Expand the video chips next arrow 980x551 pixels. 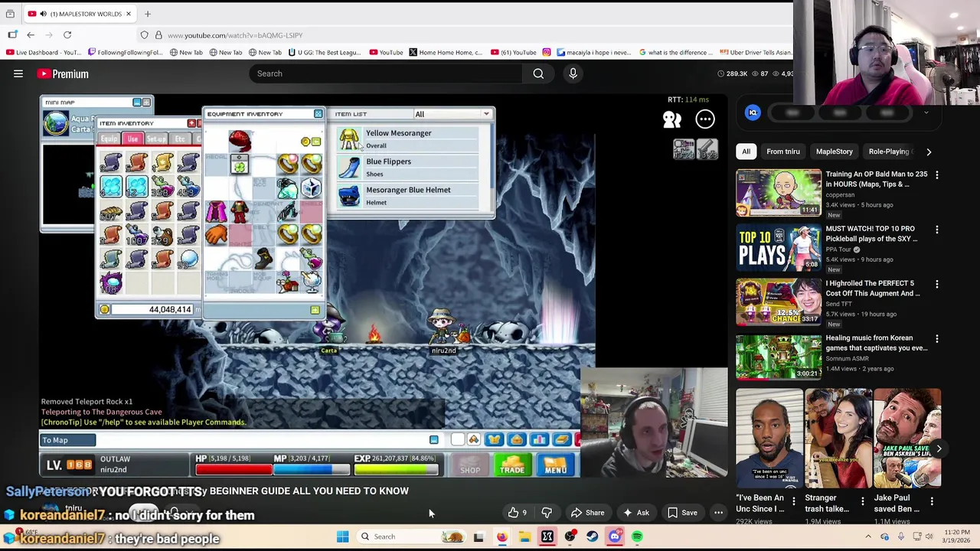coord(929,152)
